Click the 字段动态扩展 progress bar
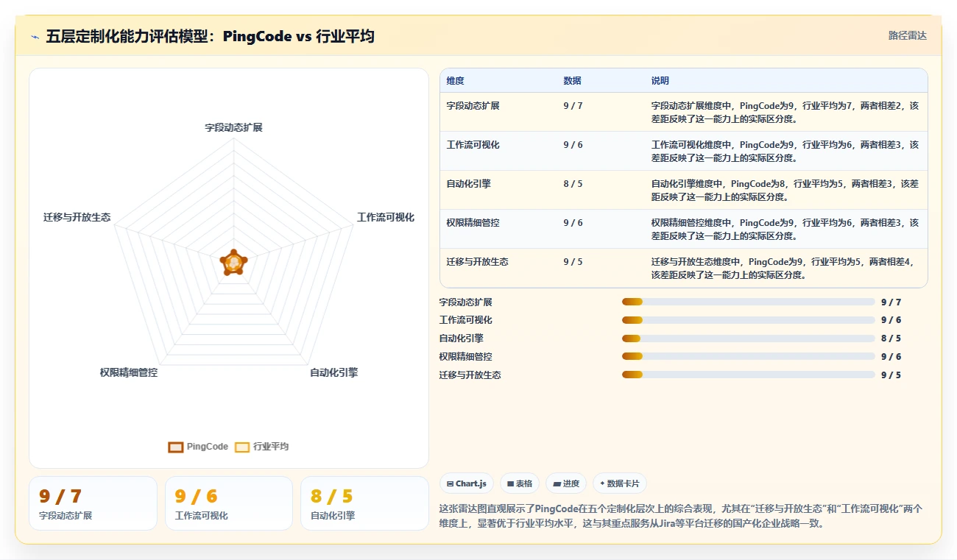The image size is (957, 560). pyautogui.click(x=748, y=302)
